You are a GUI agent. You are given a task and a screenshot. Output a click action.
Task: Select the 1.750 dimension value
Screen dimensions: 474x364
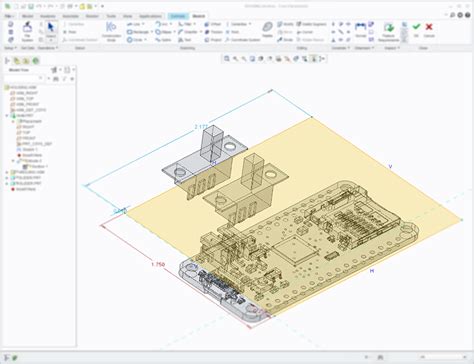(158, 264)
